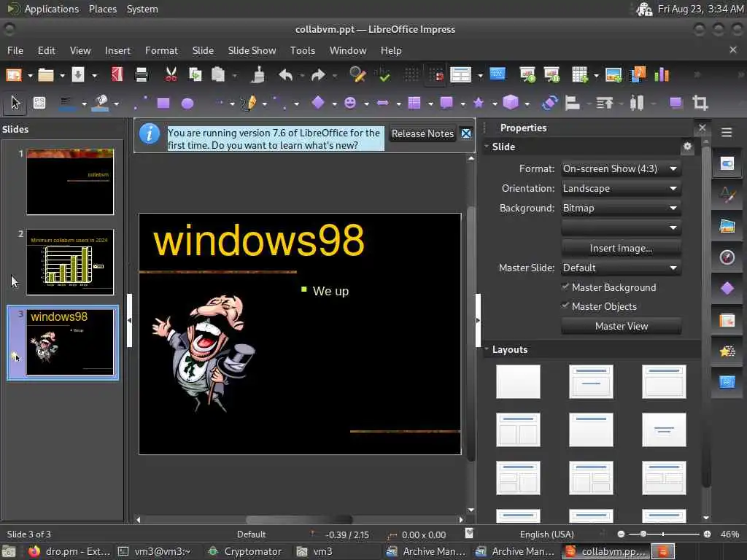Choose the blank slide layout

click(518, 381)
